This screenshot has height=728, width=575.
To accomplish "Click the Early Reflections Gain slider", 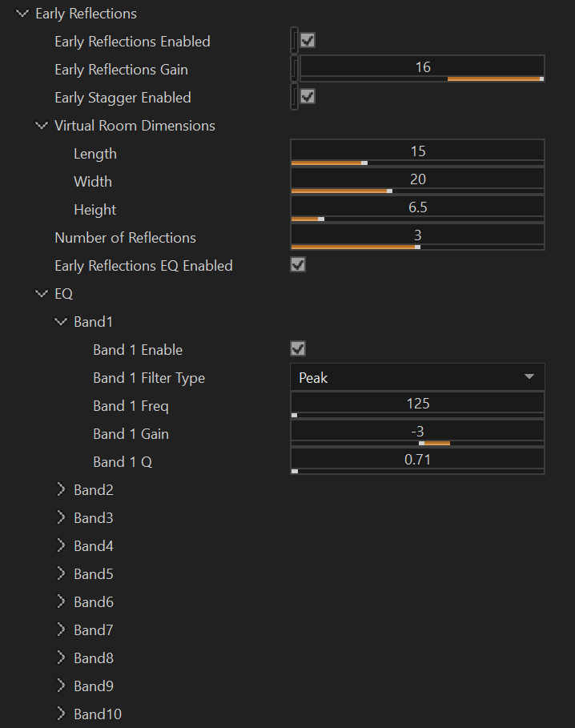I will point(422,68).
